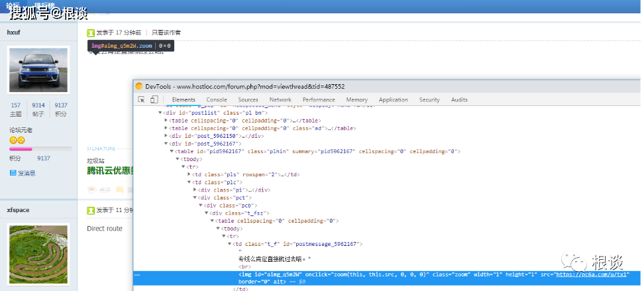The height and width of the screenshot is (291, 644).
Task: Switch to the Console tab
Action: 217,99
